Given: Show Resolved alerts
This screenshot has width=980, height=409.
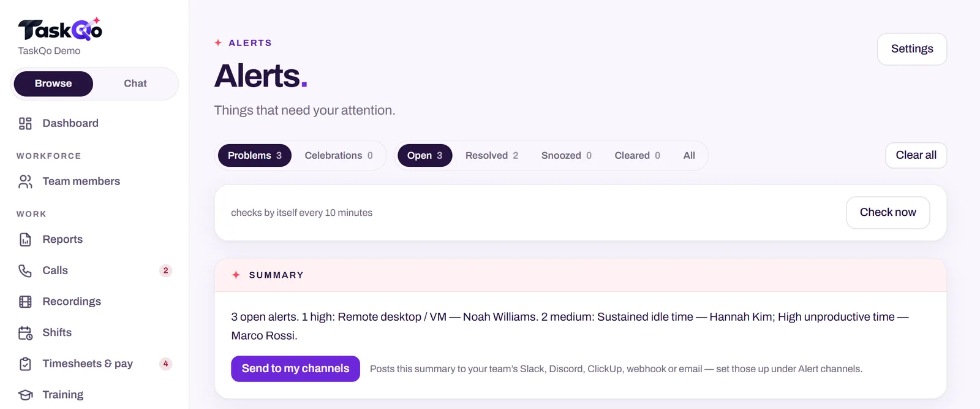Looking at the screenshot, I should [x=492, y=156].
